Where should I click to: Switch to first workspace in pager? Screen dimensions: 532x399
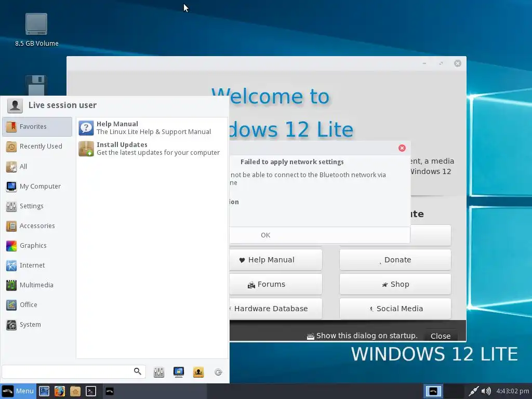click(433, 391)
